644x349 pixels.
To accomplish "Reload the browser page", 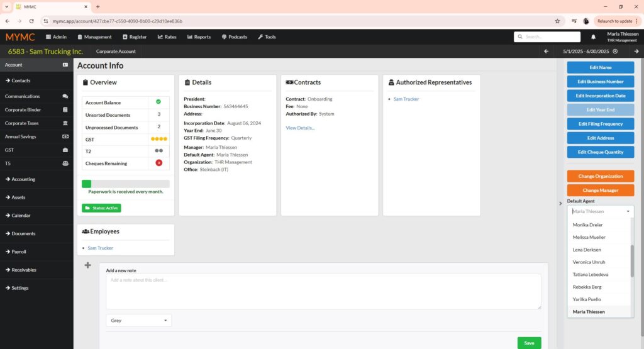I will coord(31,21).
